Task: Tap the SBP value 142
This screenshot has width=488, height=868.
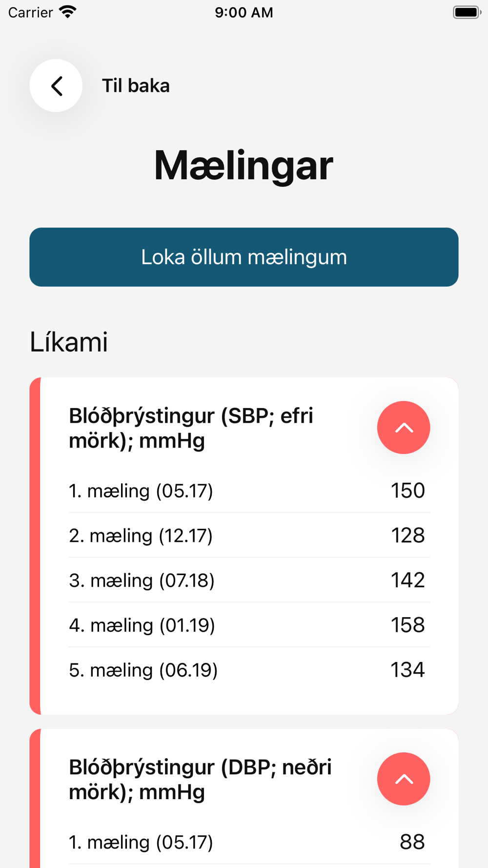Action: pyautogui.click(x=407, y=580)
